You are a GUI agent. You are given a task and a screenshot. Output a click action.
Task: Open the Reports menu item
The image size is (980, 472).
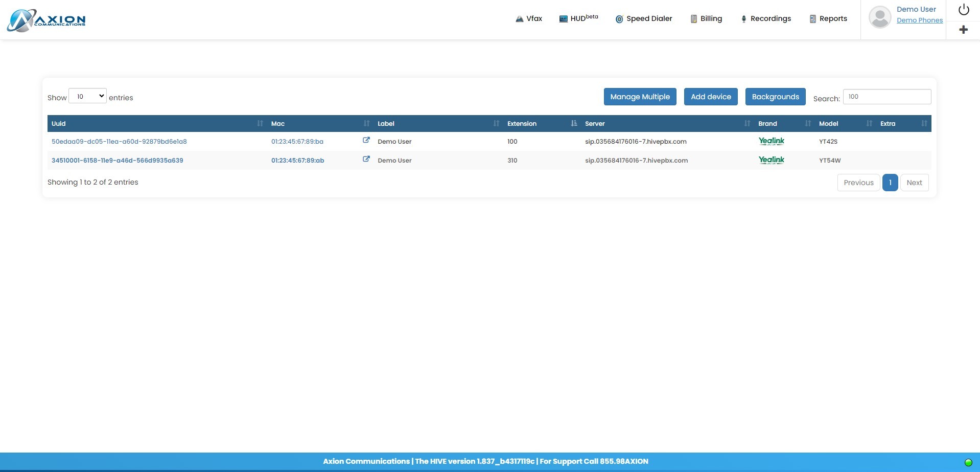click(x=828, y=19)
